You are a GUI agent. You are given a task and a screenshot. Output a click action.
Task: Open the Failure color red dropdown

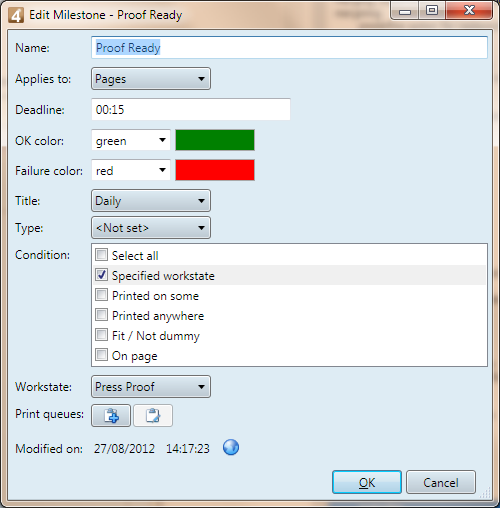click(131, 170)
